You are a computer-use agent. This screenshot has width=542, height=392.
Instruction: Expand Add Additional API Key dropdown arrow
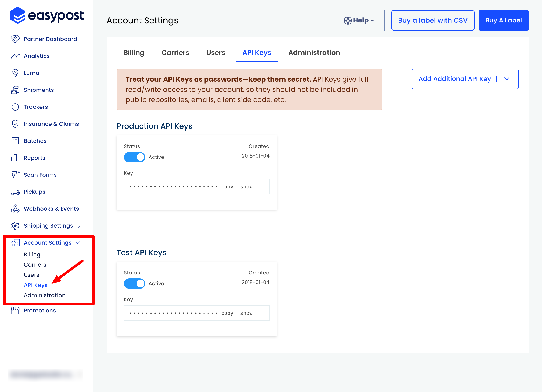point(507,79)
